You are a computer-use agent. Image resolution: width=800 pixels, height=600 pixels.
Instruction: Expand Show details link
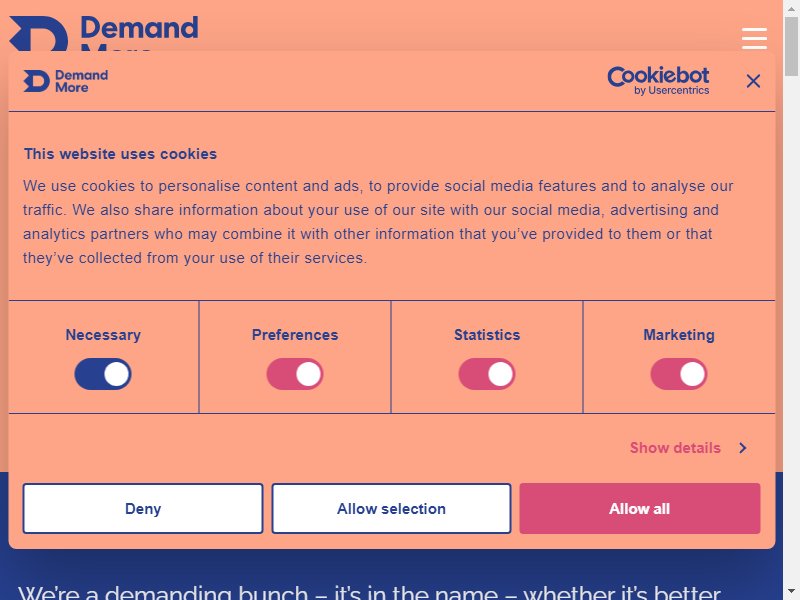point(675,448)
